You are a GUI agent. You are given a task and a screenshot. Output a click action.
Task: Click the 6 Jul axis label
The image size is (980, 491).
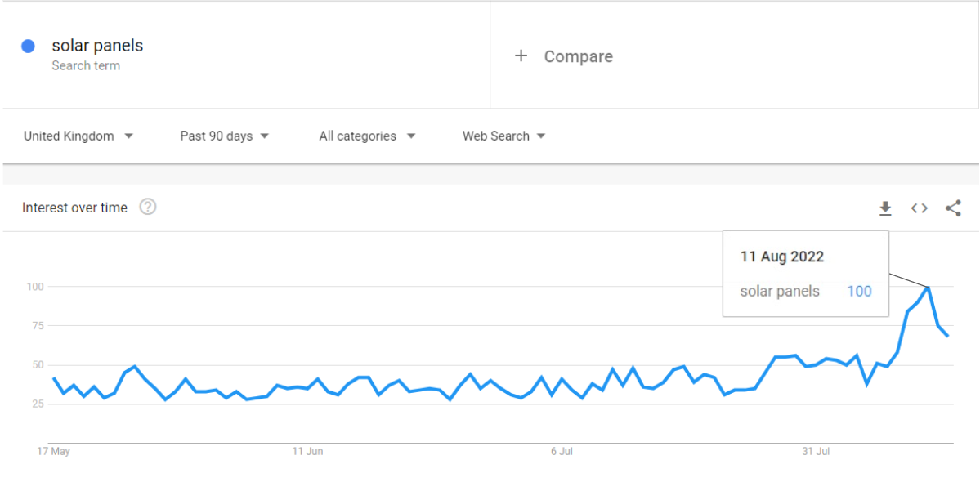tap(562, 452)
